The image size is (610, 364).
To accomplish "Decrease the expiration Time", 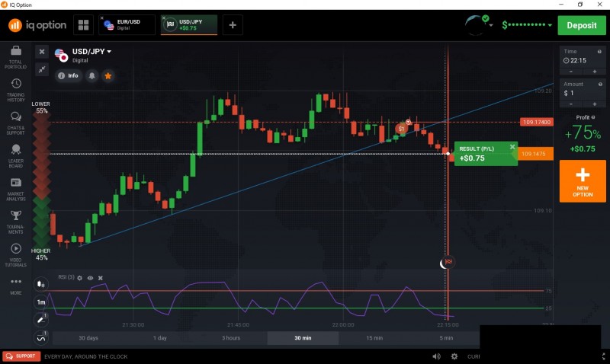I will pos(570,72).
